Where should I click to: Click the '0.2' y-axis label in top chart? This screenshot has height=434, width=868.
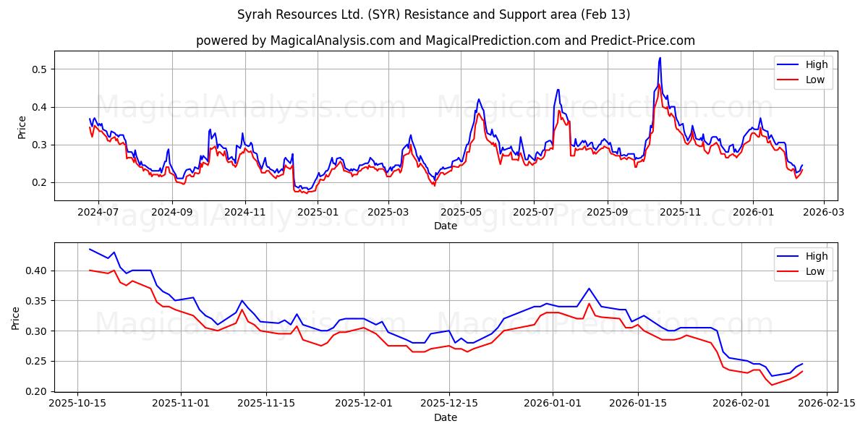[41, 182]
